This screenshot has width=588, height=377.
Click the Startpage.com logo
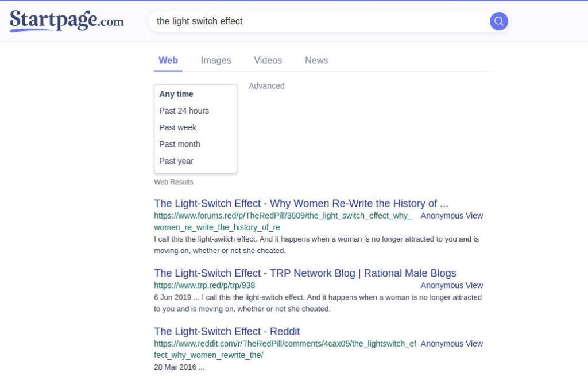(67, 21)
